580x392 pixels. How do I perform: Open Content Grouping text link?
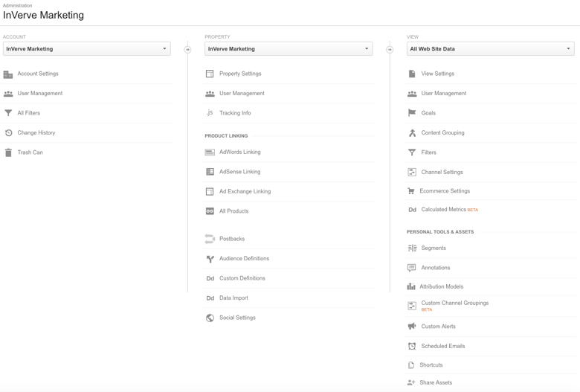tap(442, 132)
